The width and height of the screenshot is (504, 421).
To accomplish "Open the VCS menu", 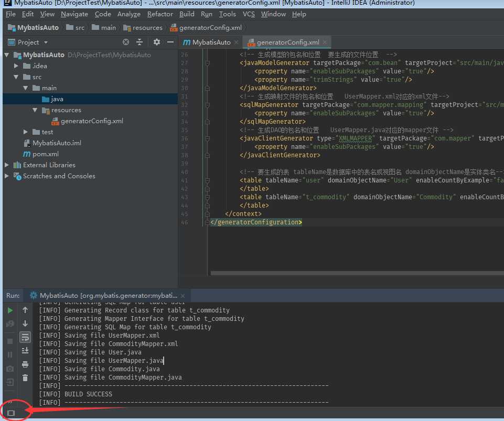I will [249, 14].
